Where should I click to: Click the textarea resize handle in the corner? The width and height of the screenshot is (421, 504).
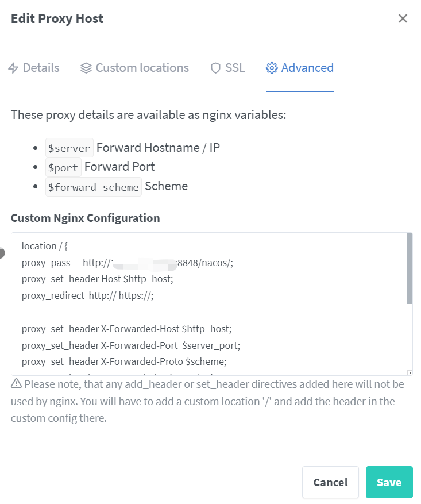410,373
